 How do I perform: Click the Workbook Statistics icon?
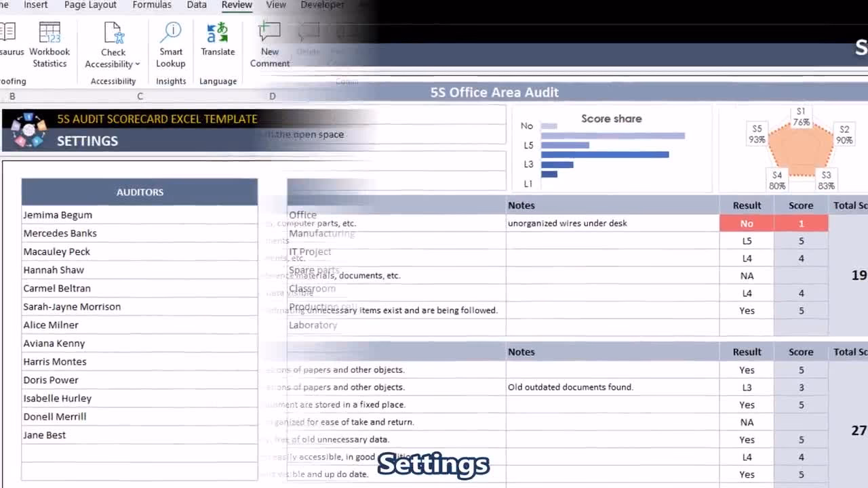pos(50,34)
